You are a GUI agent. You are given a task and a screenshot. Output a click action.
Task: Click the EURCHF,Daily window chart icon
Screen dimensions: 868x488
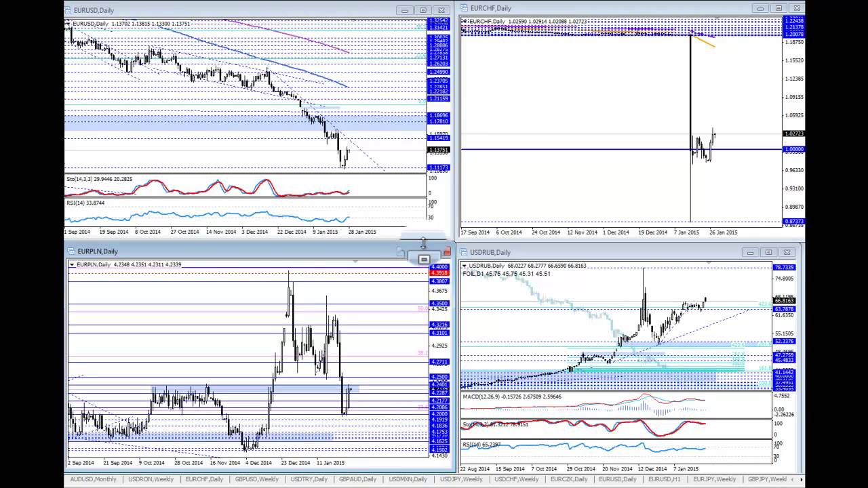tap(465, 8)
